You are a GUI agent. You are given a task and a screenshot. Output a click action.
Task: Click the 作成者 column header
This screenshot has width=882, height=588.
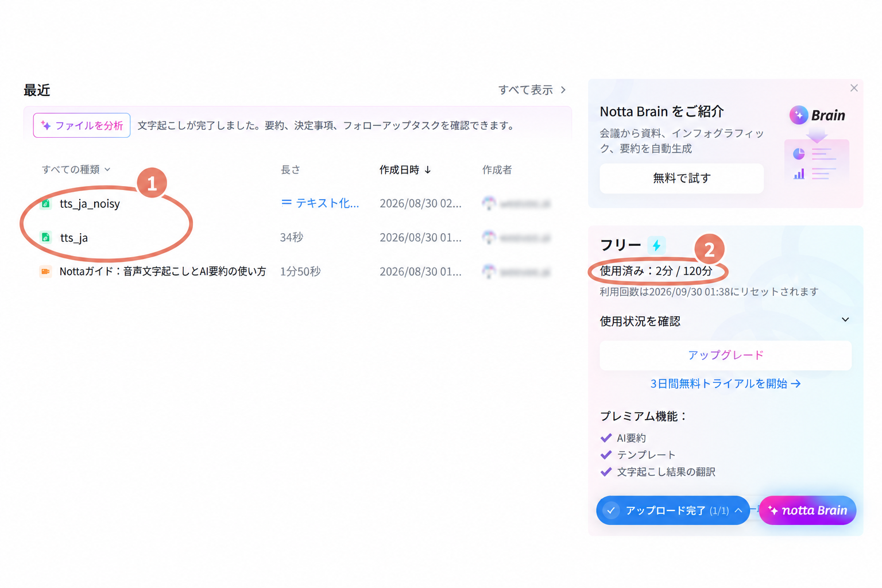(x=497, y=170)
